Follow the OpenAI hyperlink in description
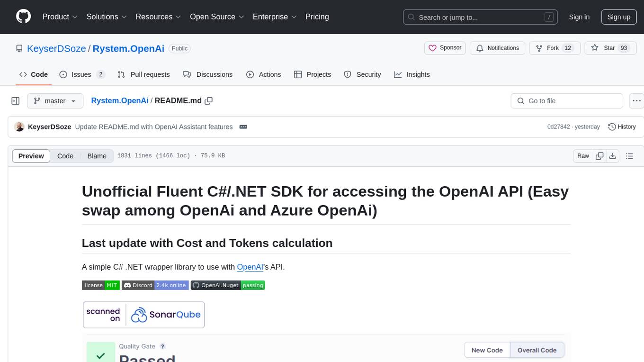This screenshot has height=362, width=644. tap(250, 267)
